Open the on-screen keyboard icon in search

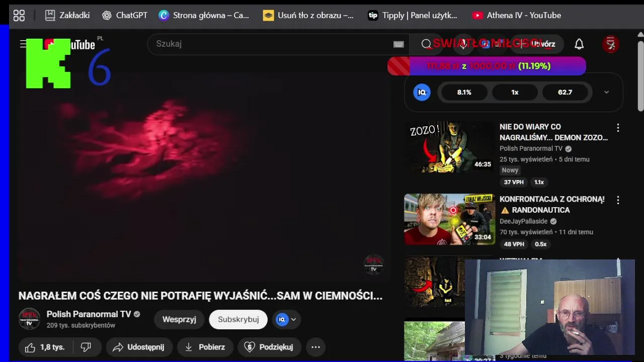coord(398,44)
